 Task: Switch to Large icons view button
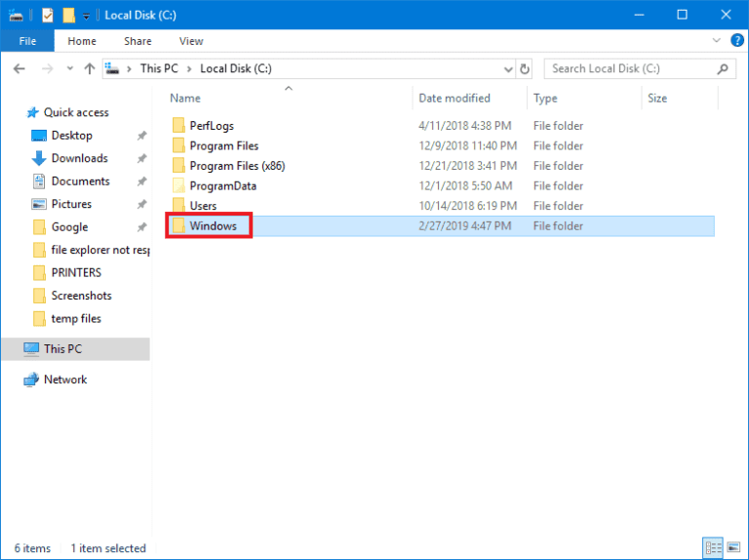733,547
